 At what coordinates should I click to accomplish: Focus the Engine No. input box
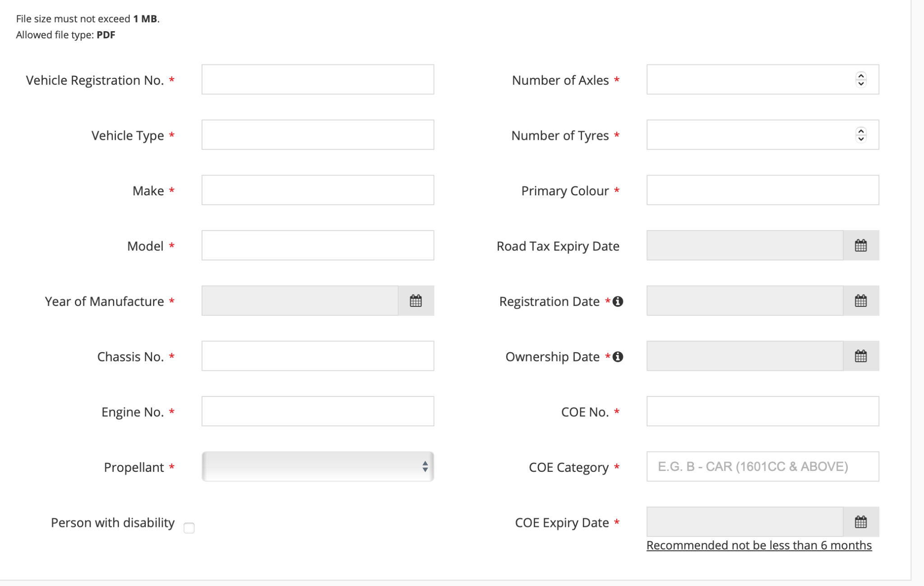[x=318, y=411]
